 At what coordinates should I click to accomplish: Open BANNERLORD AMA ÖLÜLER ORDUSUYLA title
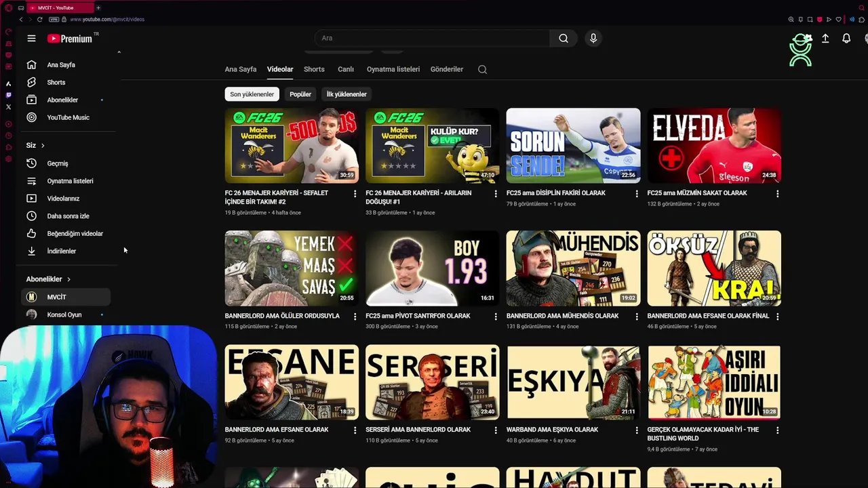click(x=282, y=316)
